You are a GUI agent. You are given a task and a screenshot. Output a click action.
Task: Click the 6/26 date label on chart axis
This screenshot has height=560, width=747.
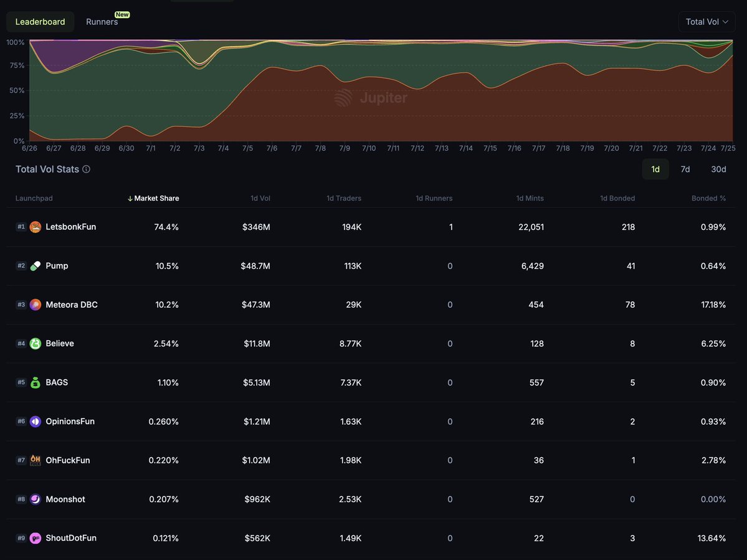[29, 149]
